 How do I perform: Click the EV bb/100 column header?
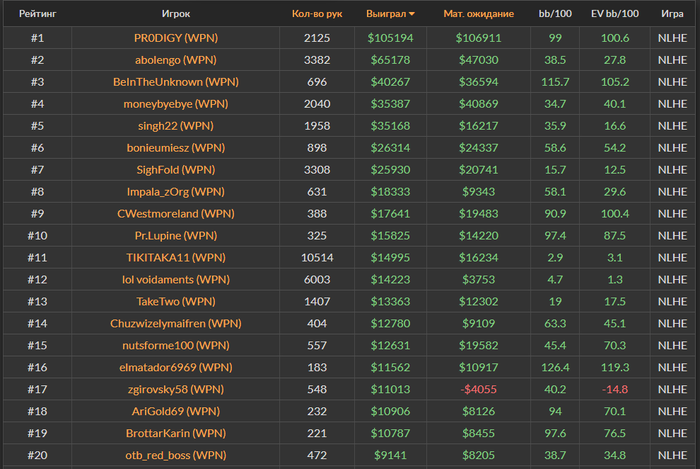614,15
